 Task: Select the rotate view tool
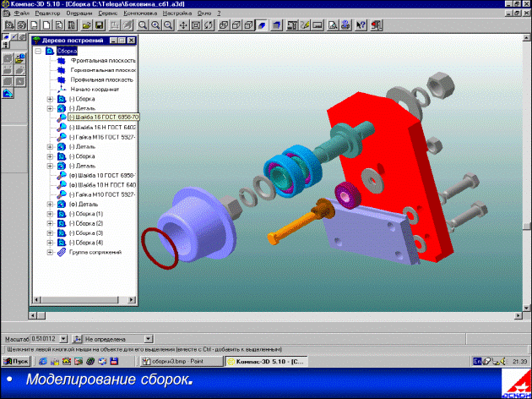[x=209, y=25]
